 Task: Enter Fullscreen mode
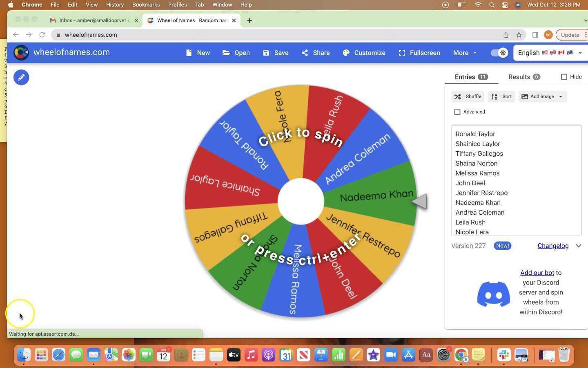(x=419, y=53)
